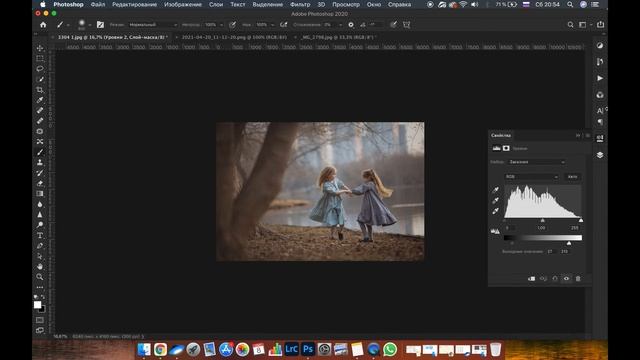Open the Редактирование menu
Viewport: 640px width, 360px height.
[134, 4]
